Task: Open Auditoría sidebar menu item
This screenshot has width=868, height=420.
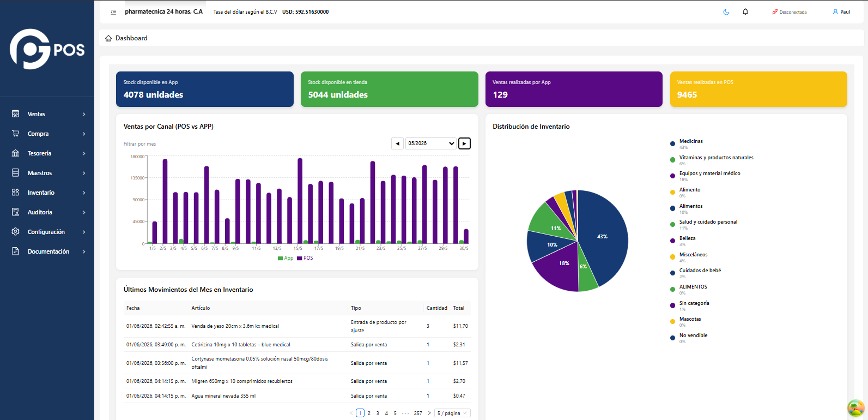Action: (x=47, y=212)
